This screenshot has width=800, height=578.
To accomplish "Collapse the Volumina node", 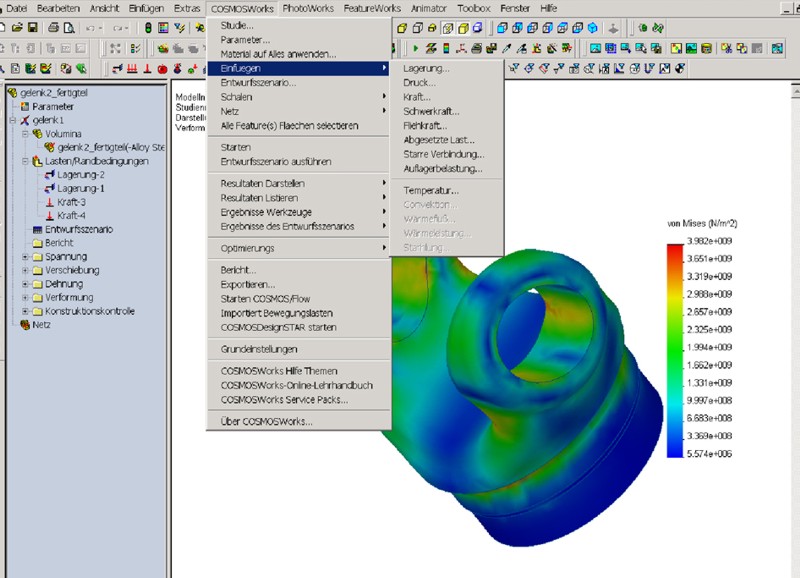I will point(25,134).
